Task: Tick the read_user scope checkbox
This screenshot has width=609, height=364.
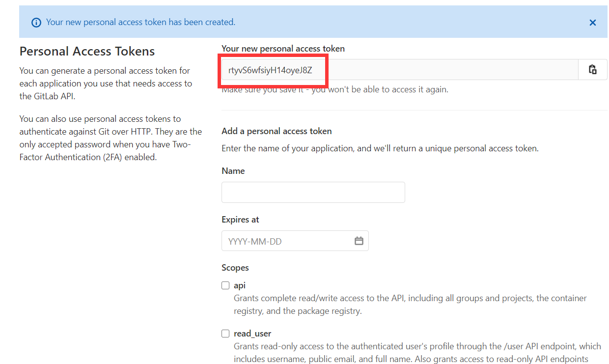Action: [x=225, y=334]
